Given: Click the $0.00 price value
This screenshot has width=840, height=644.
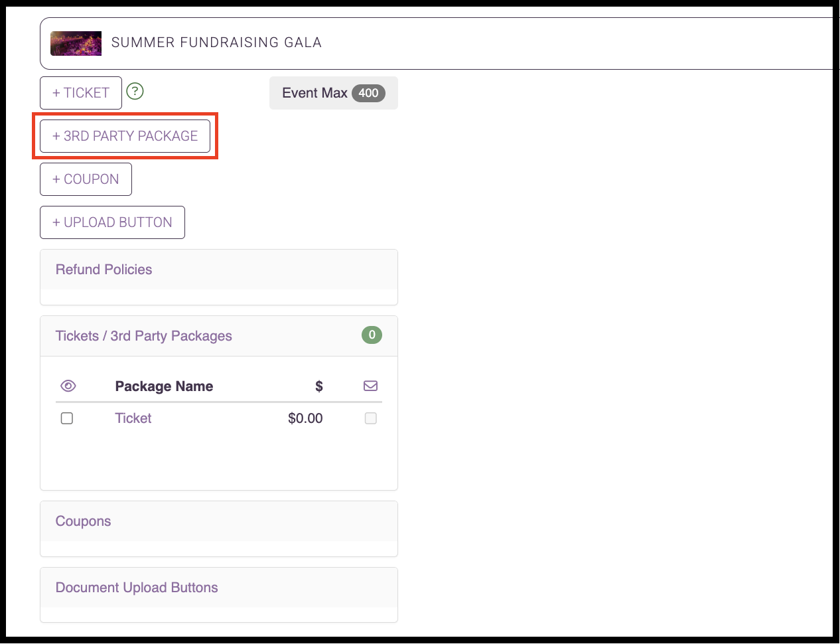Looking at the screenshot, I should pyautogui.click(x=305, y=418).
